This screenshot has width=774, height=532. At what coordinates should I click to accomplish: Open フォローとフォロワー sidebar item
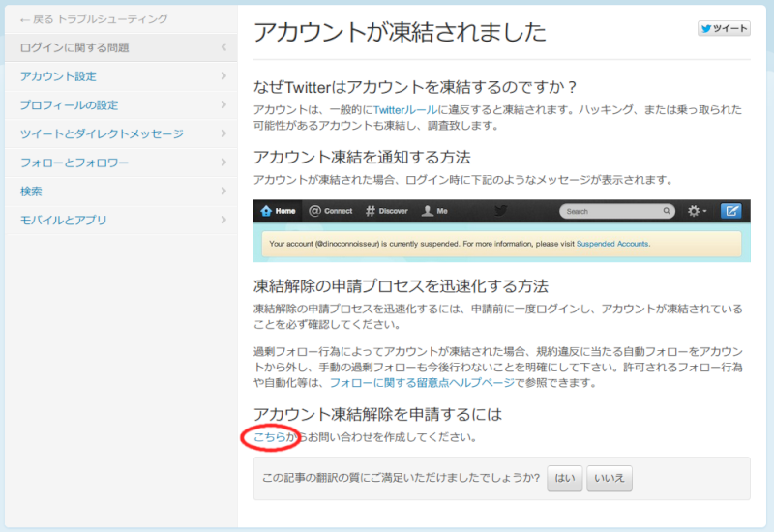(x=74, y=163)
